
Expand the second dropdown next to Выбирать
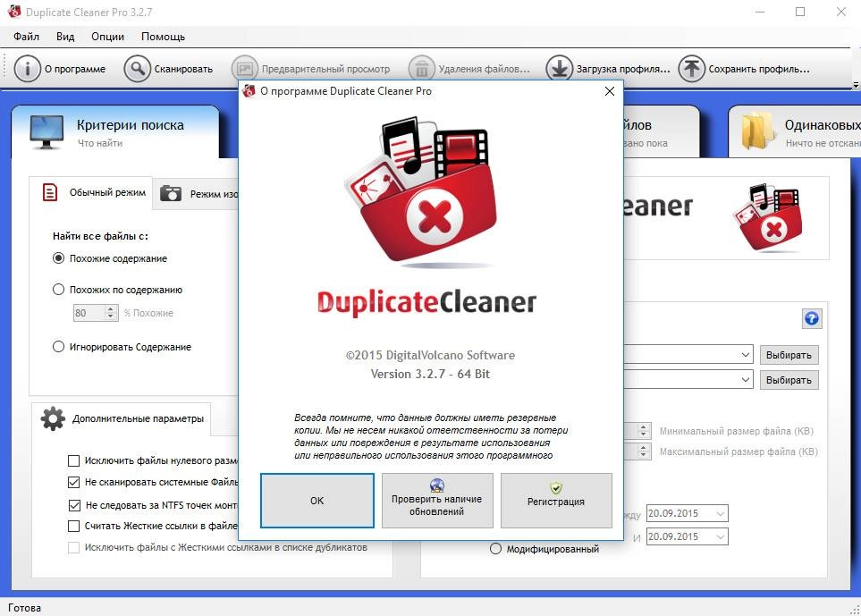[x=745, y=379]
